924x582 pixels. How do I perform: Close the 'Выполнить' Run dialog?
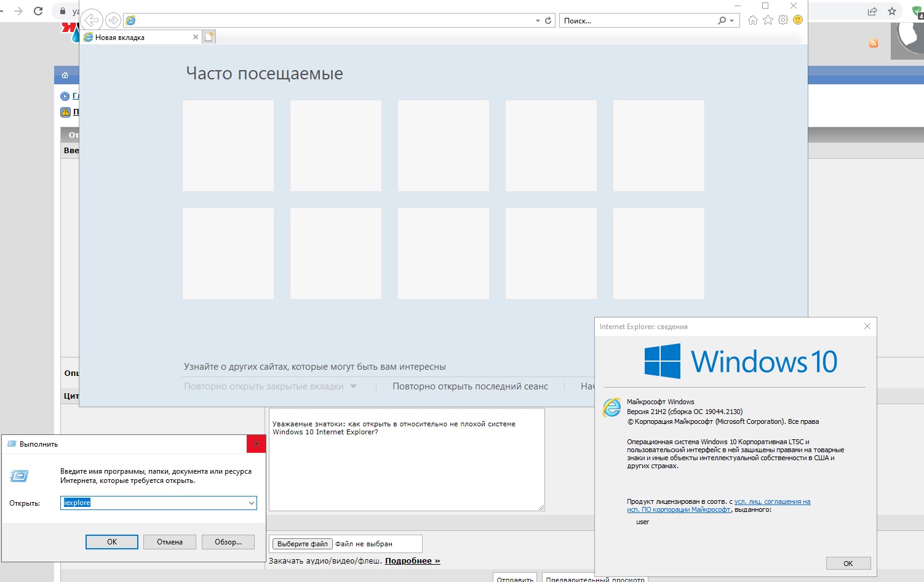click(257, 444)
